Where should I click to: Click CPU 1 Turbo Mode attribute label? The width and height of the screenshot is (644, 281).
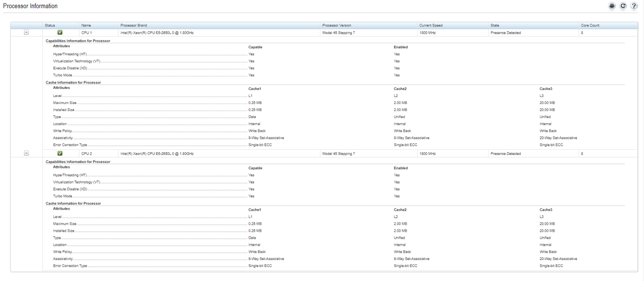pos(62,75)
